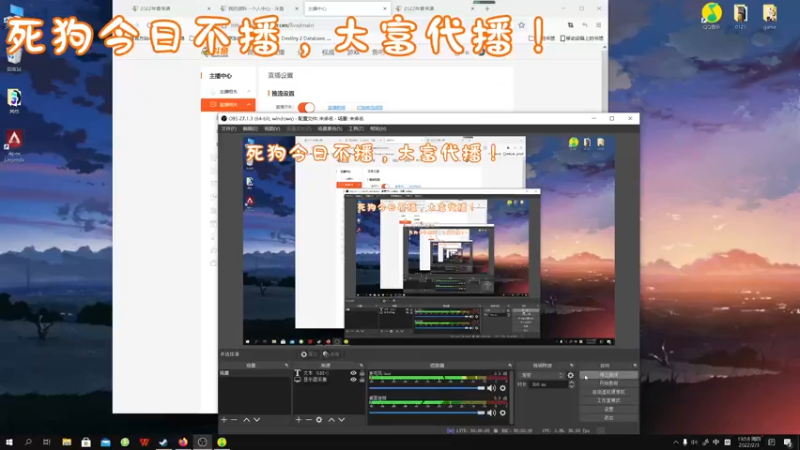Open the WPS icon in the taskbar
The width and height of the screenshot is (800, 450).
pyautogui.click(x=144, y=442)
